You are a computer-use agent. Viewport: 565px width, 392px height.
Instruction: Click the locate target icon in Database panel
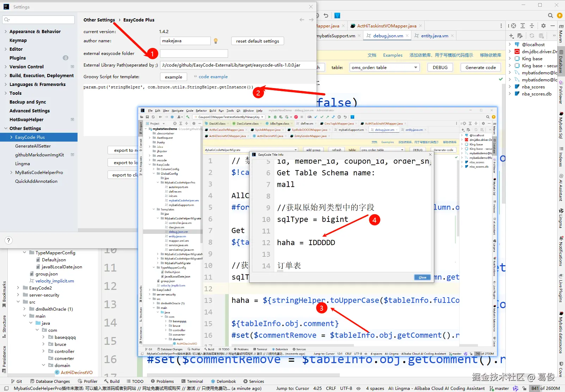(514, 26)
